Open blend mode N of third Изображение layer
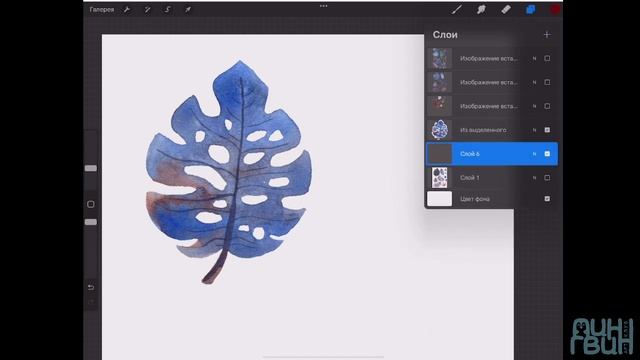The height and width of the screenshot is (360, 640). [x=534, y=106]
